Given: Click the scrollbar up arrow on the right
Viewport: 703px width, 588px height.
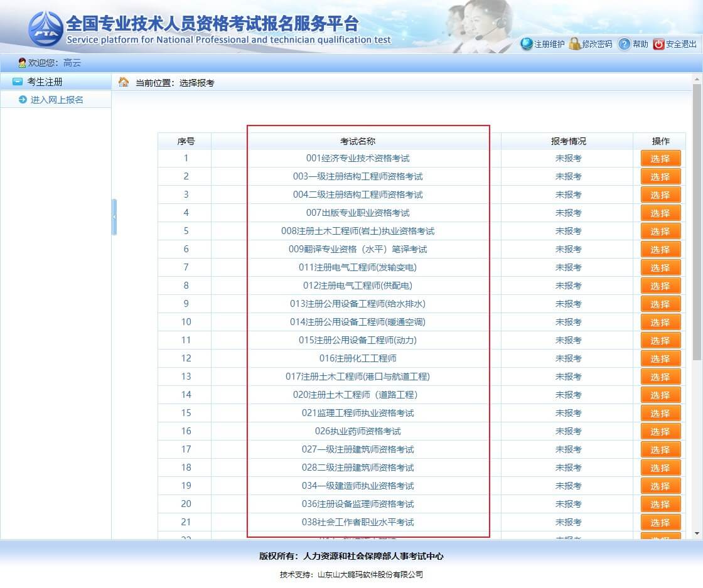Looking at the screenshot, I should (x=697, y=79).
